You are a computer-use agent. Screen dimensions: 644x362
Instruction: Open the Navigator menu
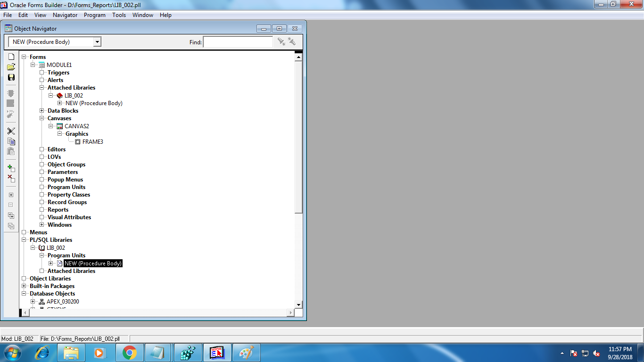[65, 15]
